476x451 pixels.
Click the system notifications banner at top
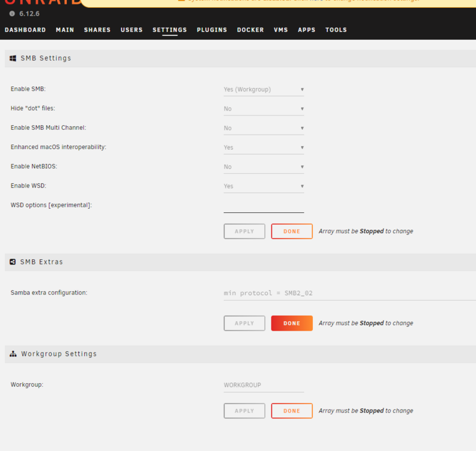[x=279, y=3]
